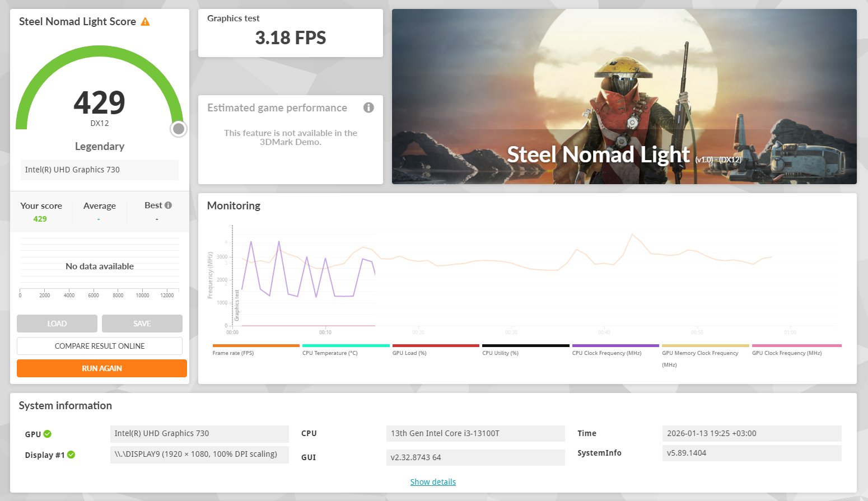Click the orange RUN AGAIN button

point(102,368)
